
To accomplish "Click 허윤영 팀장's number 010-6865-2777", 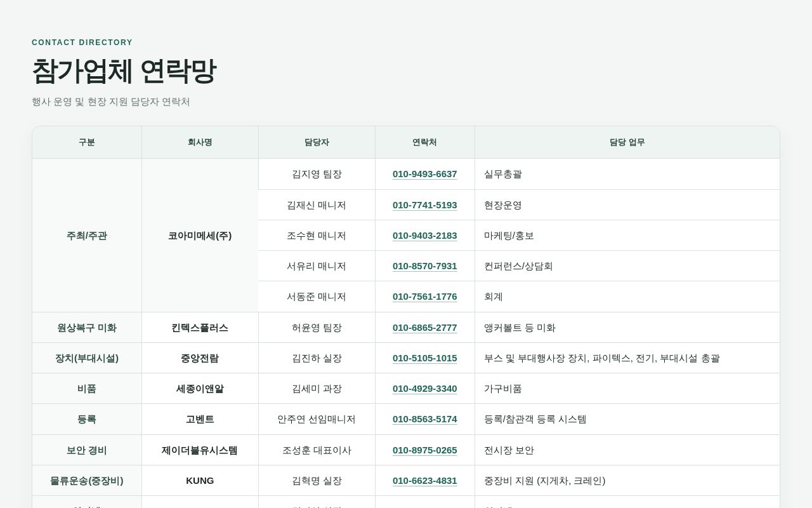I will click(424, 328).
